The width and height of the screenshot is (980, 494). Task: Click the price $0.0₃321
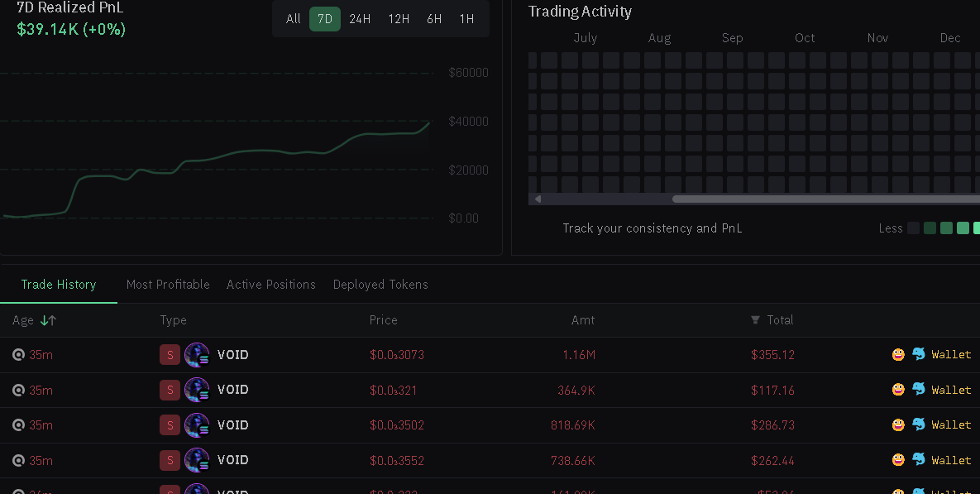393,391
